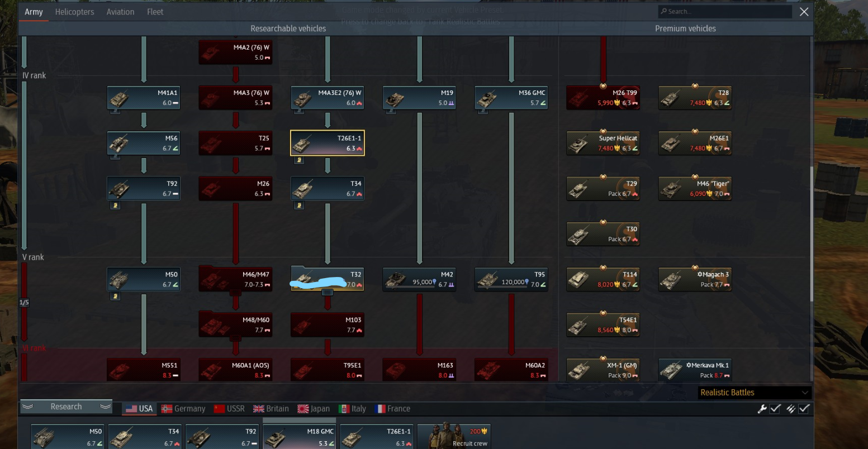Select the M36 GMC tank destroyer card
This screenshot has width=868, height=449.
click(511, 98)
